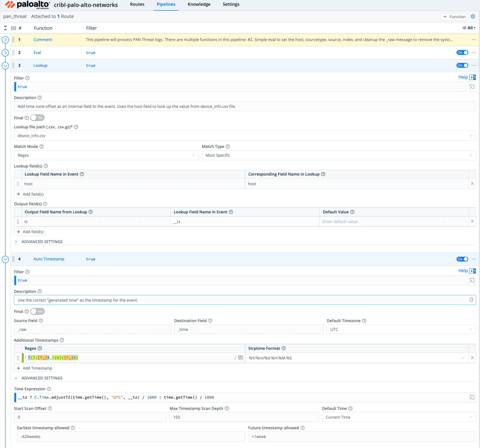Viewport: 480px width, 448px height.
Task: Open pipeline settings gear icon
Action: coord(473,16)
